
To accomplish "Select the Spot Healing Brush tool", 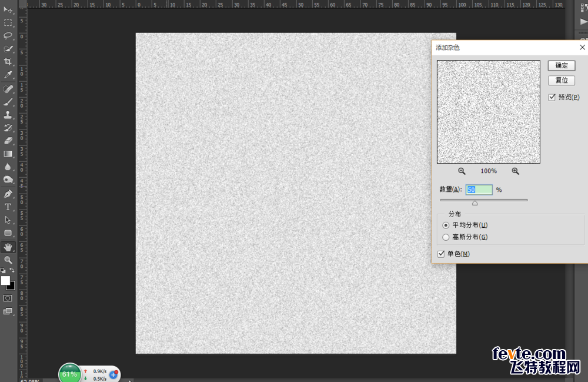I will coord(8,89).
